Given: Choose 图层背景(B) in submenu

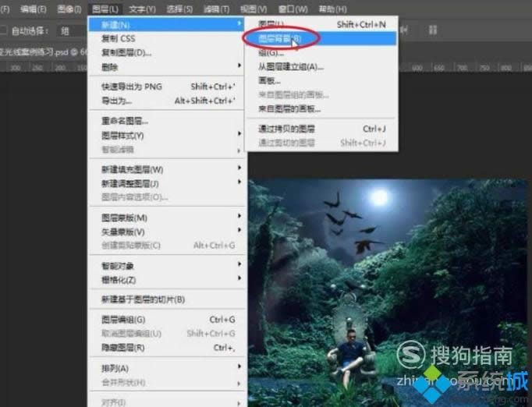Looking at the screenshot, I should pyautogui.click(x=321, y=38).
